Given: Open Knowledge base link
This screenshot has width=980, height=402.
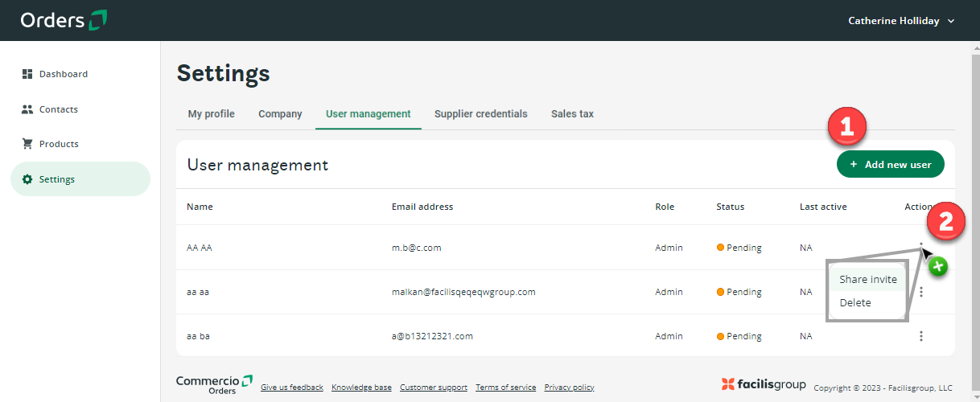Looking at the screenshot, I should (x=361, y=388).
